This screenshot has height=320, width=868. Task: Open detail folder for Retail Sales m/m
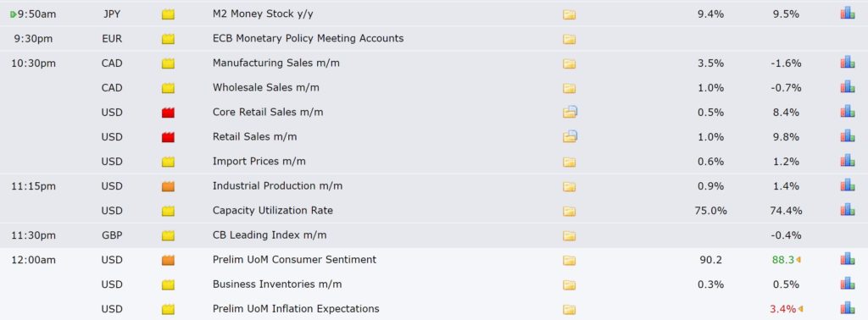pos(570,136)
